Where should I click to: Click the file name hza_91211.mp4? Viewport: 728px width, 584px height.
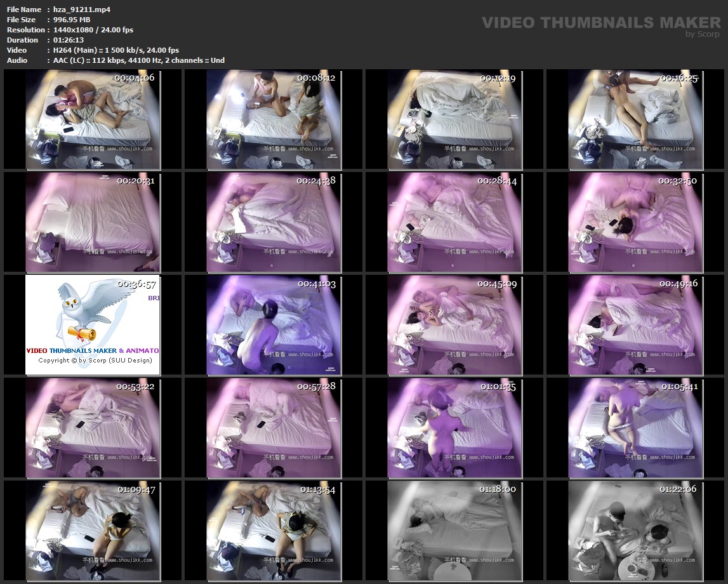coord(82,10)
